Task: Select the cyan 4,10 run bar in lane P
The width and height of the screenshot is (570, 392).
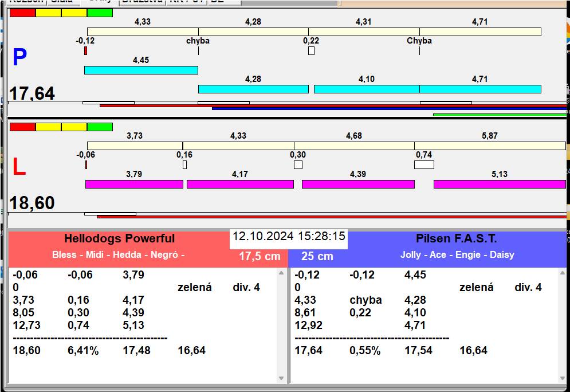Action: point(367,89)
